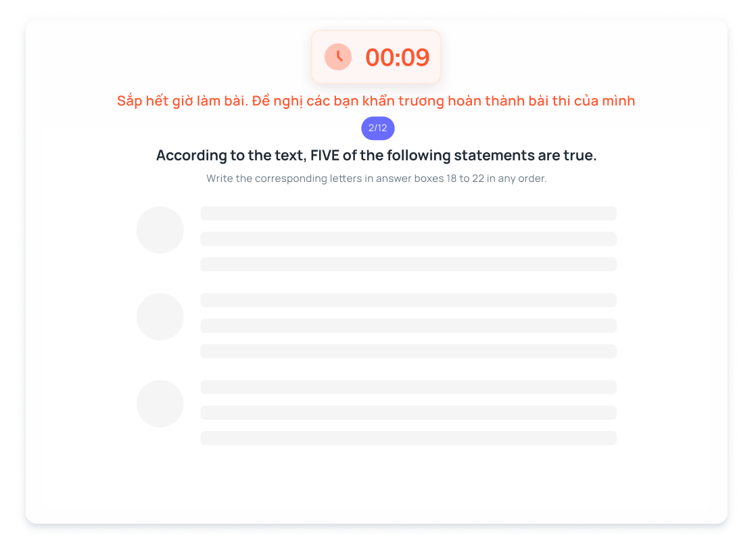Image resolution: width=756 pixels, height=544 pixels.
Task: Click middle skeleton bar of third statement
Action: (408, 412)
